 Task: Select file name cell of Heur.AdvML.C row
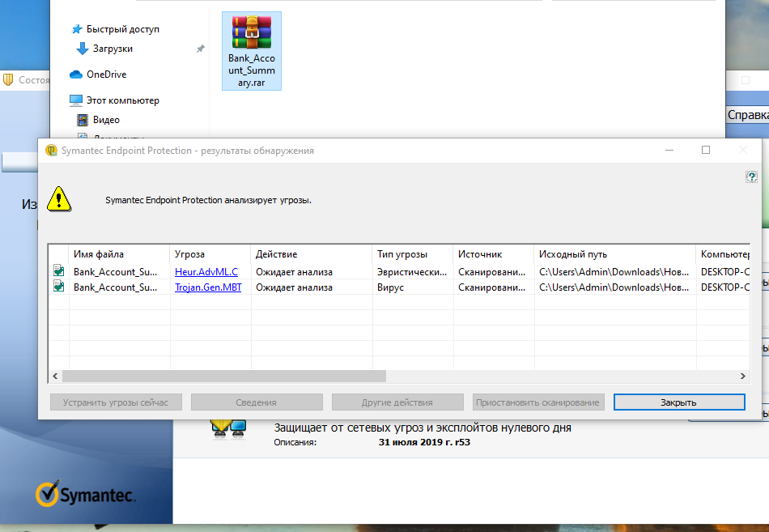(x=119, y=272)
